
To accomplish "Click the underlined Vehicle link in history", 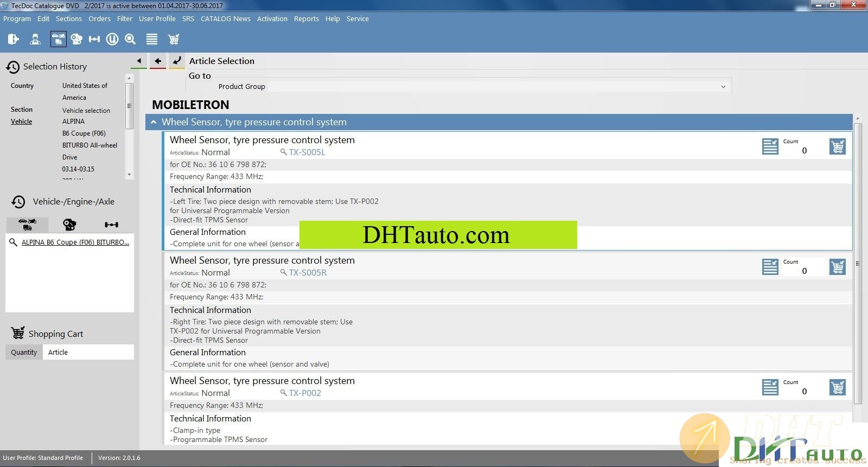I will pos(21,121).
